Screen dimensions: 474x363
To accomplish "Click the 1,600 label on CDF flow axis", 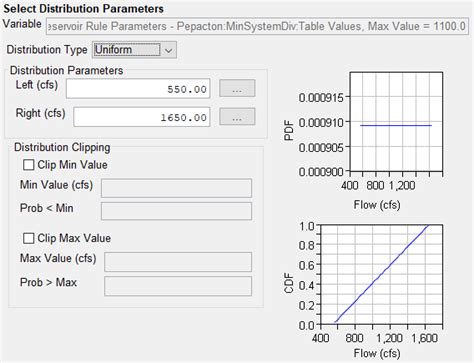I will (x=424, y=338).
